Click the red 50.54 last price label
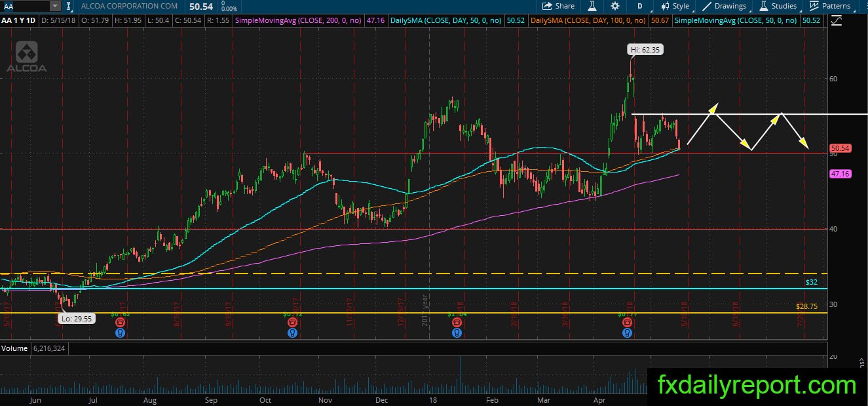 pyautogui.click(x=840, y=148)
